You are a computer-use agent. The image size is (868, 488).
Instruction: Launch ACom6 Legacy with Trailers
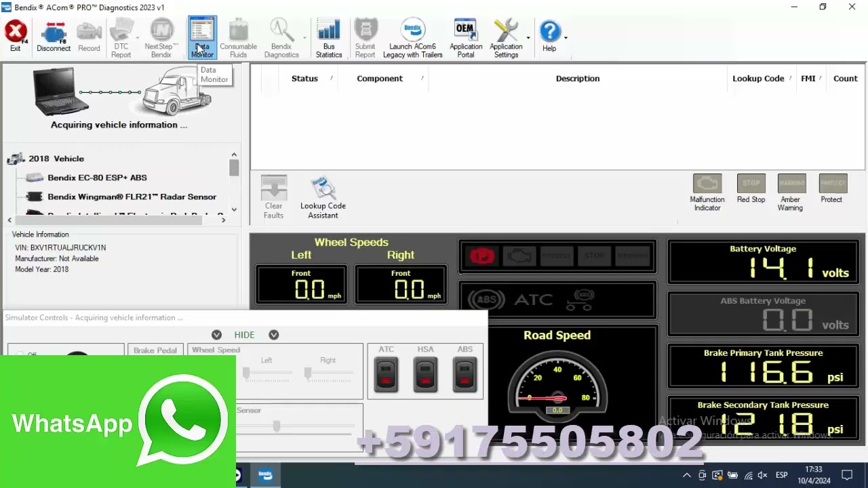[412, 39]
